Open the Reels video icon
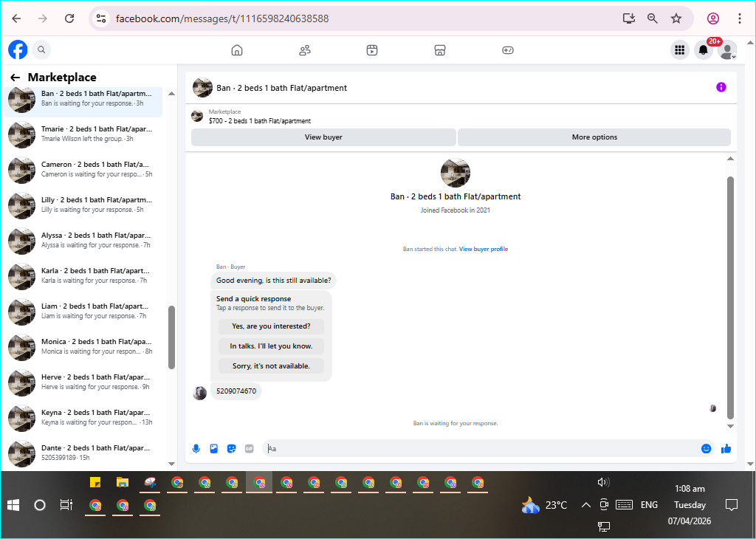 [372, 50]
